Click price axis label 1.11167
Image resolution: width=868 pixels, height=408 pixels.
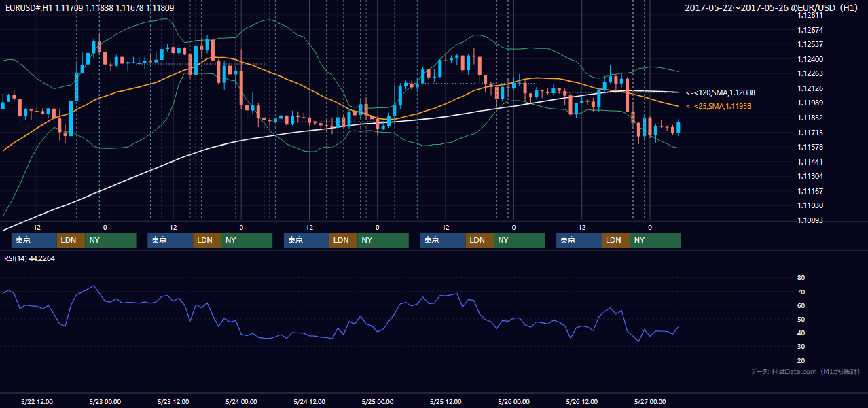point(810,191)
